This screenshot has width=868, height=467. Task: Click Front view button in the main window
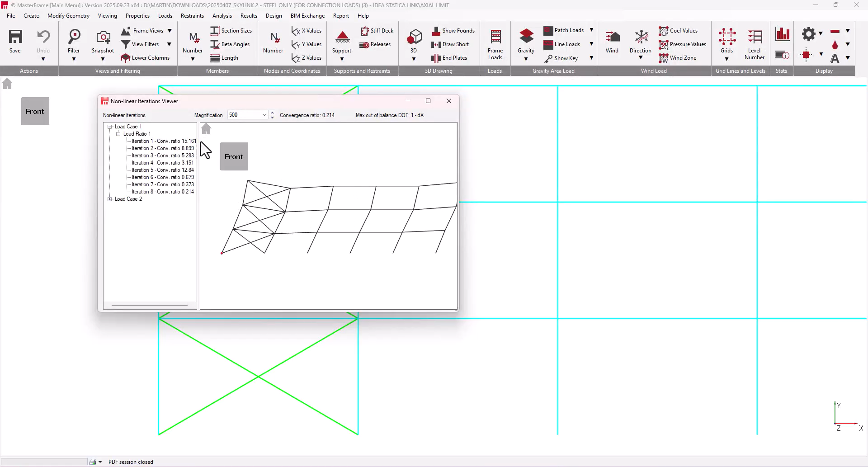[35, 111]
